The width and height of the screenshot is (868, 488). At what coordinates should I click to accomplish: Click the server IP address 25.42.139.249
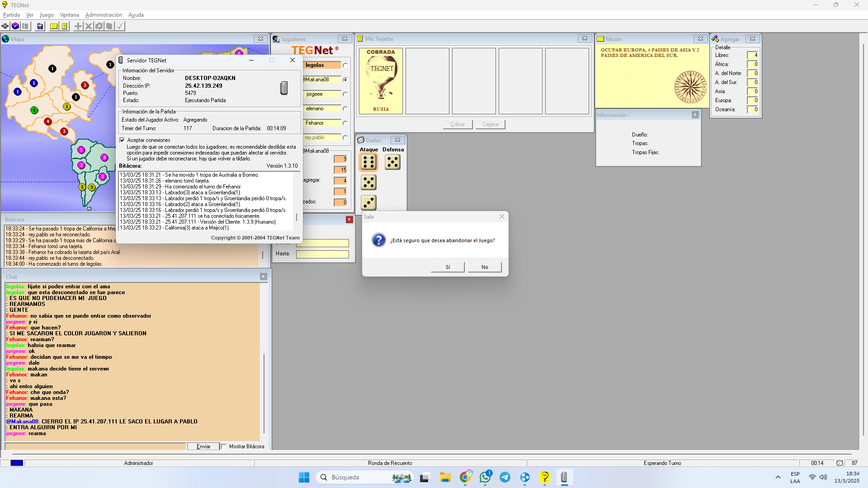(203, 86)
